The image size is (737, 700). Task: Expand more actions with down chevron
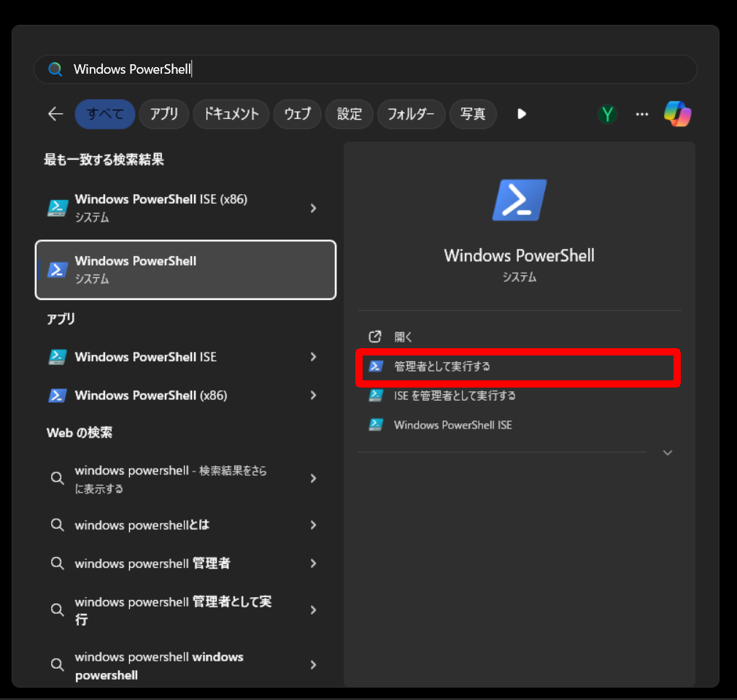click(x=668, y=453)
